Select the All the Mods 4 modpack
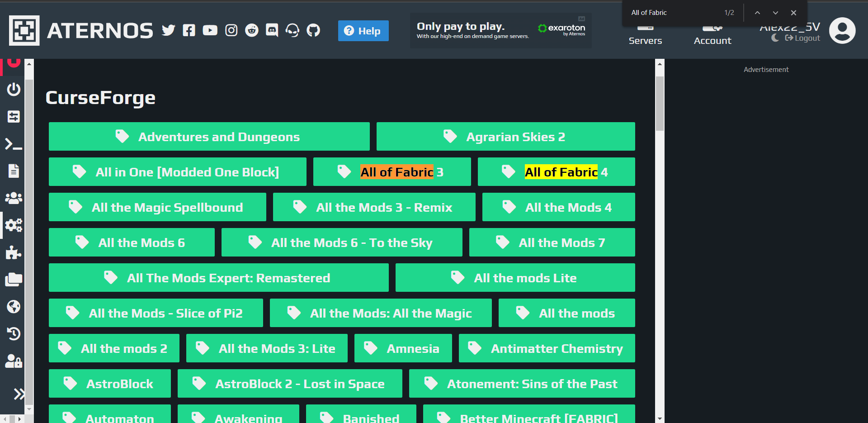 [x=559, y=207]
